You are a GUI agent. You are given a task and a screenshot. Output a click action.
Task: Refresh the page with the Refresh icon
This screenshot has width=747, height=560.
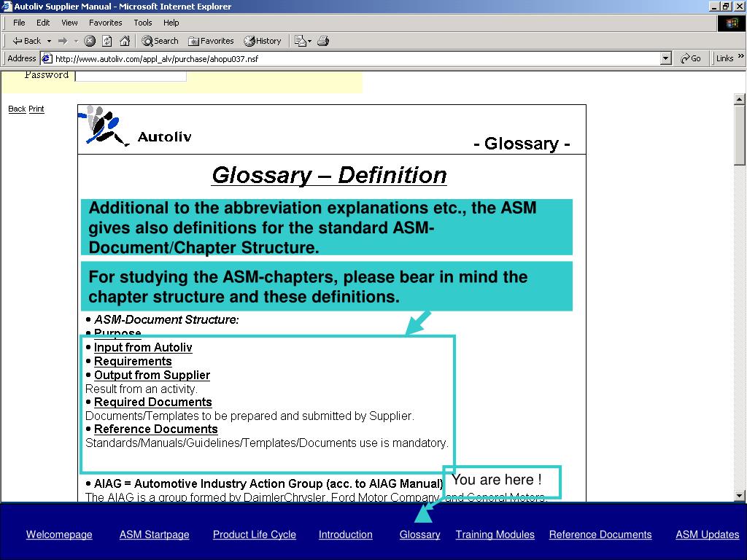(x=107, y=41)
